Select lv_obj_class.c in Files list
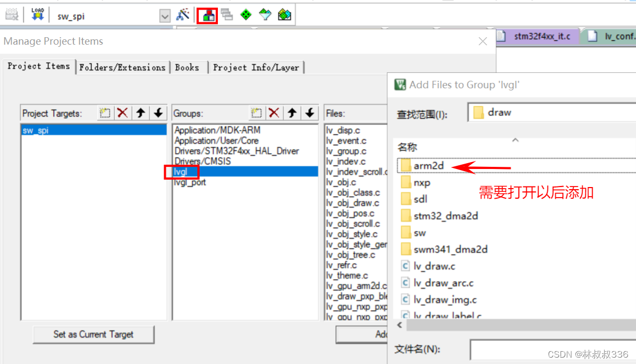Image resolution: width=636 pixels, height=364 pixels. coord(353,192)
